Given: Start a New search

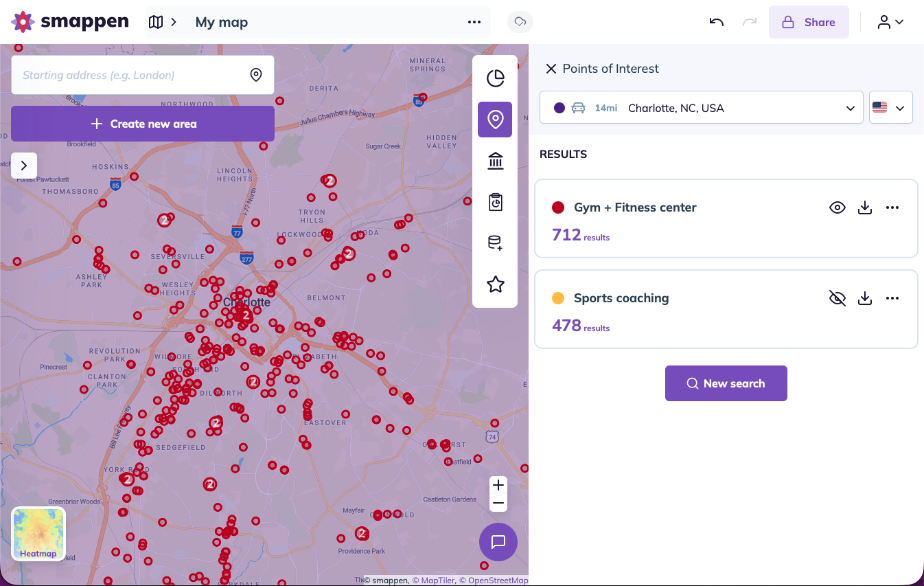Looking at the screenshot, I should pos(726,383).
